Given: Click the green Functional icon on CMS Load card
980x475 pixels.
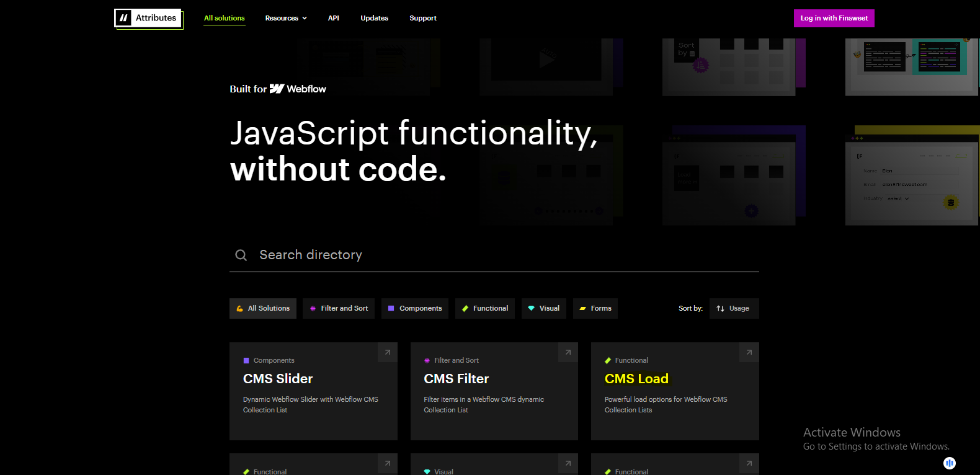Looking at the screenshot, I should point(608,360).
